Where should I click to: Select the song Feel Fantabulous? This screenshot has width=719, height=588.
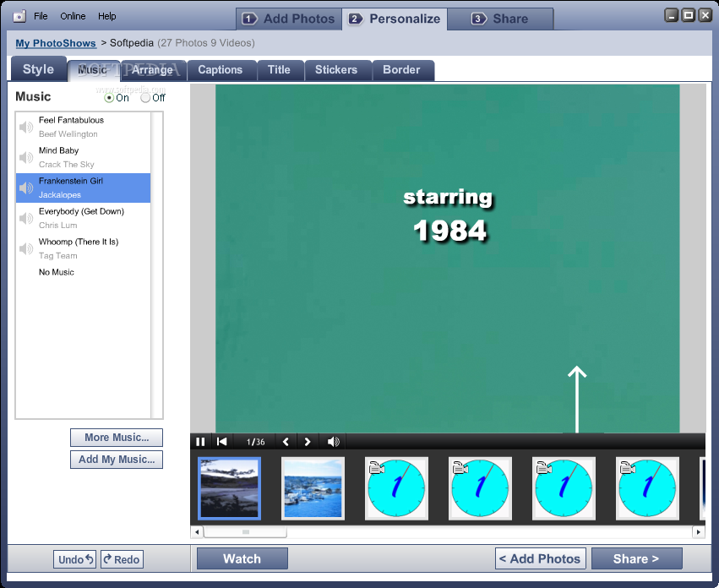click(x=84, y=127)
